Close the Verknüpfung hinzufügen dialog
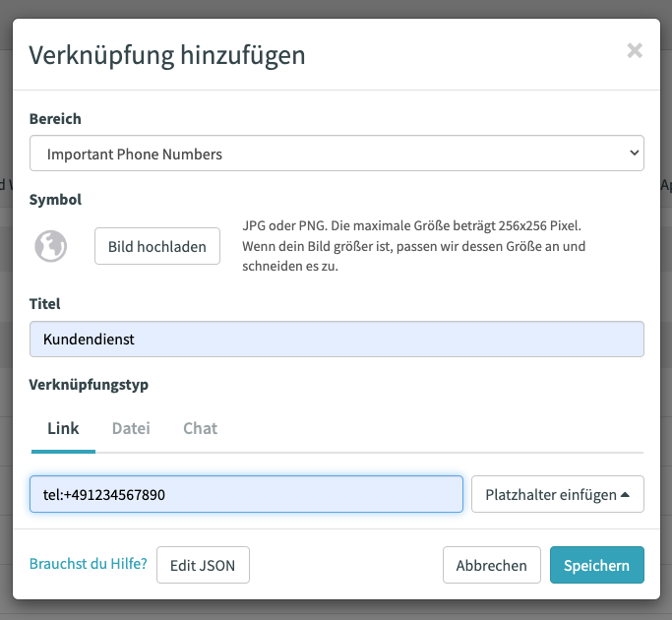 pyautogui.click(x=635, y=50)
